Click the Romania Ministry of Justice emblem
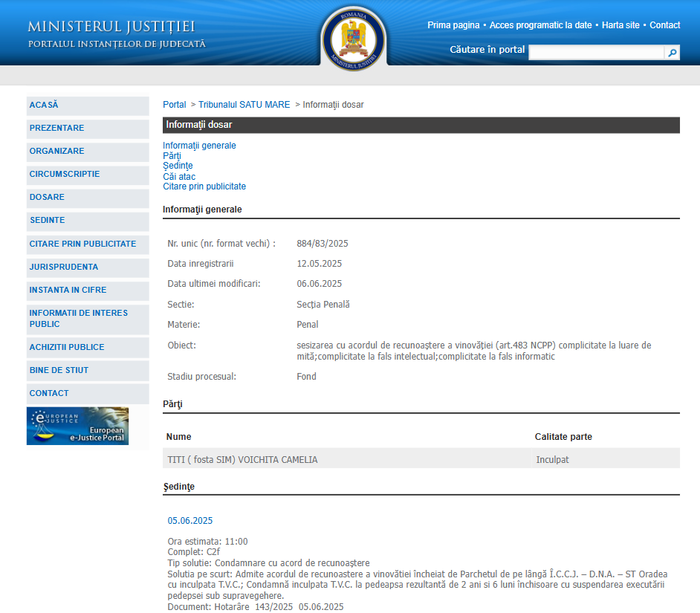700x613 pixels. (x=354, y=39)
